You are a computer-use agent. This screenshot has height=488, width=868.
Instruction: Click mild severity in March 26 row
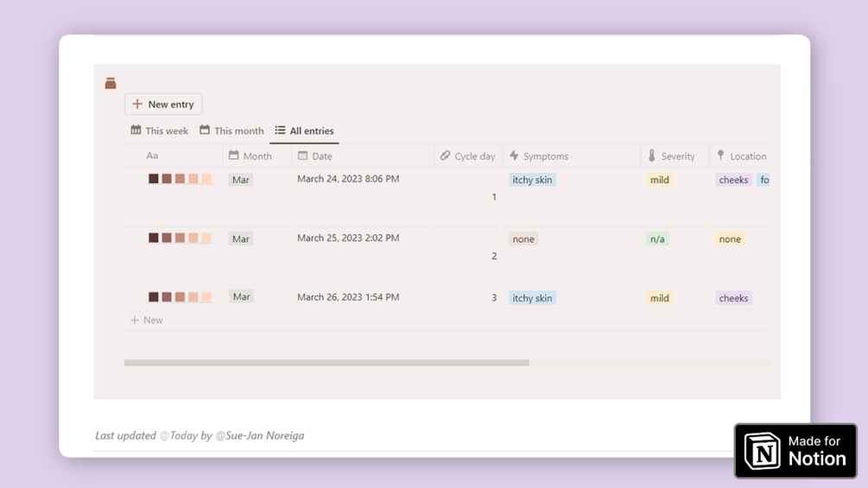[x=659, y=298]
